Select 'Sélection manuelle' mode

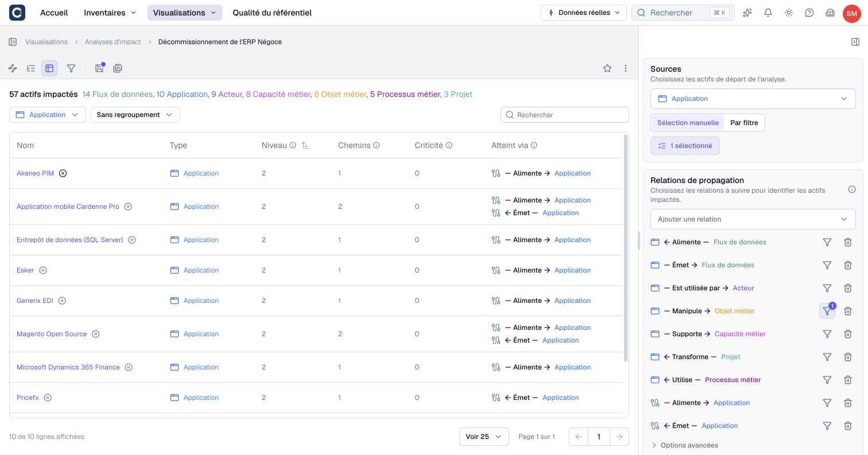(x=688, y=123)
